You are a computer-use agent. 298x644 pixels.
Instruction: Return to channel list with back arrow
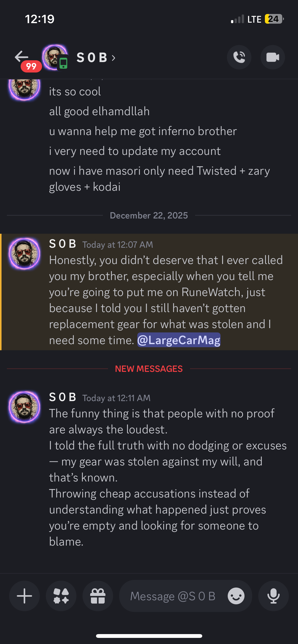tap(22, 56)
